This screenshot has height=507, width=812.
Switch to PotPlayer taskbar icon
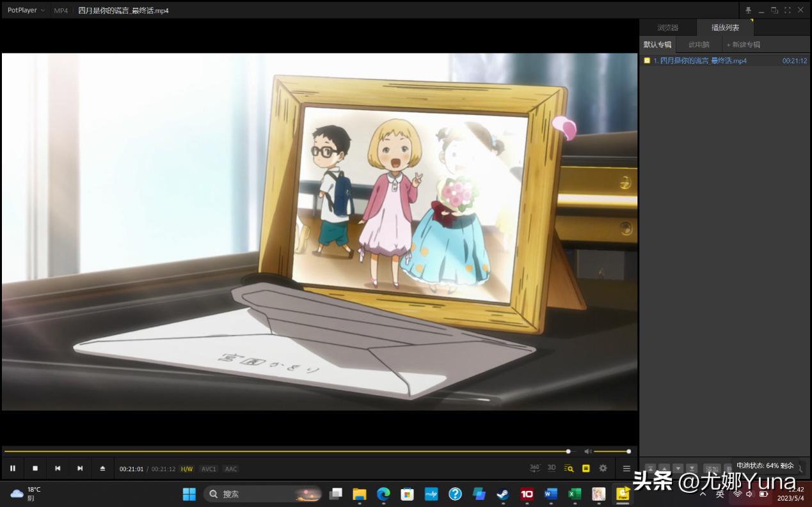point(622,494)
